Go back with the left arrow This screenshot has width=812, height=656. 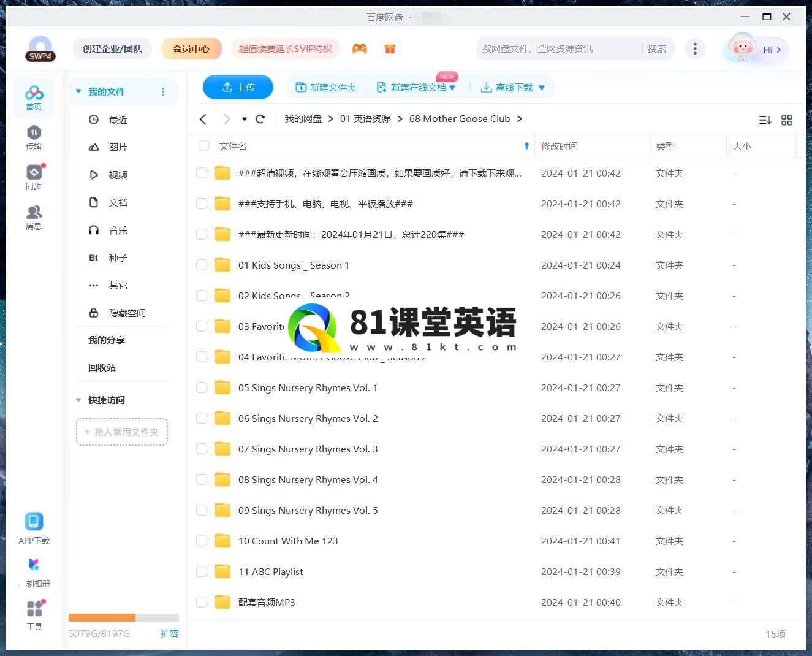203,119
